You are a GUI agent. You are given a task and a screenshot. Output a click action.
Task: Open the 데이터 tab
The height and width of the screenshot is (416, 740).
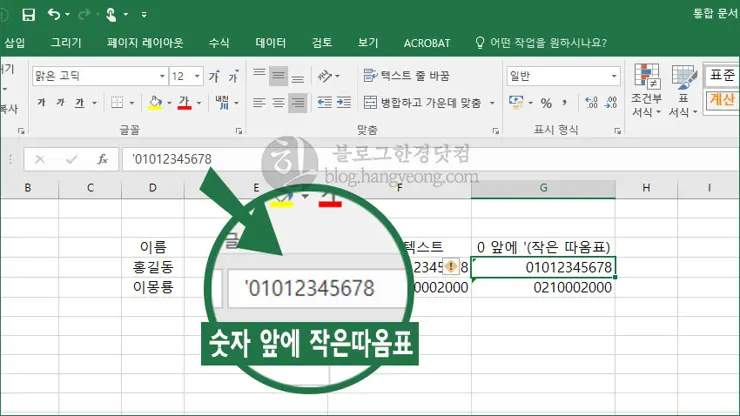point(270,43)
